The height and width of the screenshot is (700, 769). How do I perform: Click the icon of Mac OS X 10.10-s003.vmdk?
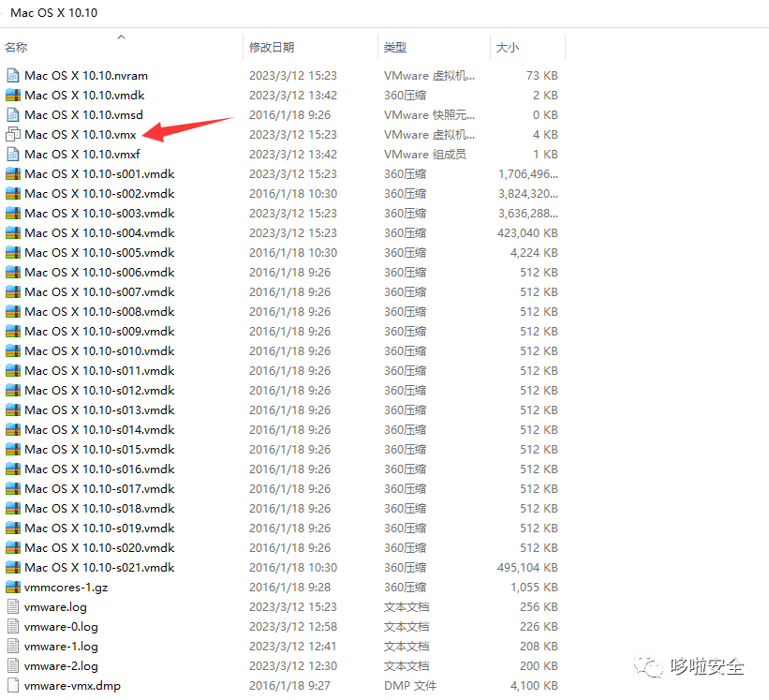point(13,214)
